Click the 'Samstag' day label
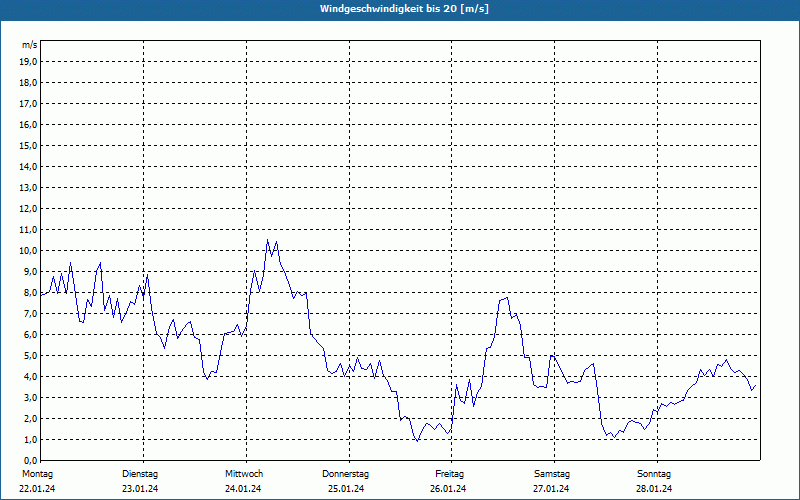This screenshot has width=800, height=500. [x=552, y=474]
